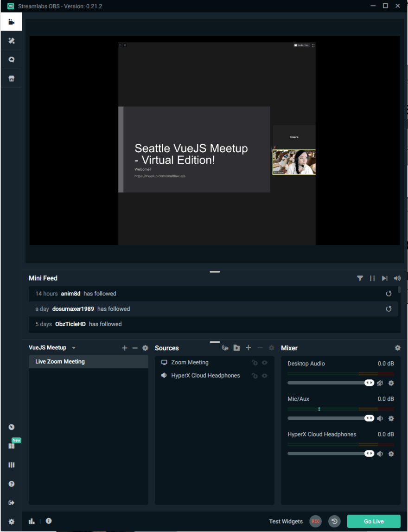Click the logout arrow icon in sidebar
The height and width of the screenshot is (532, 408).
[x=12, y=502]
